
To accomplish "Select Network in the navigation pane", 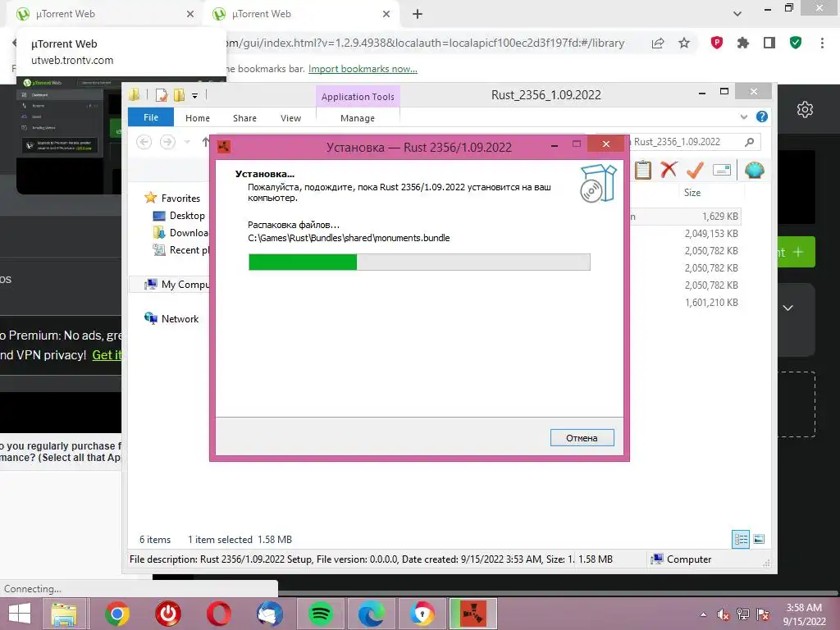I will click(171, 319).
